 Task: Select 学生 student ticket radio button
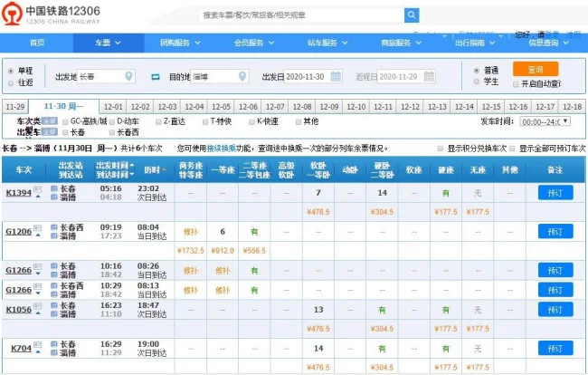click(476, 82)
